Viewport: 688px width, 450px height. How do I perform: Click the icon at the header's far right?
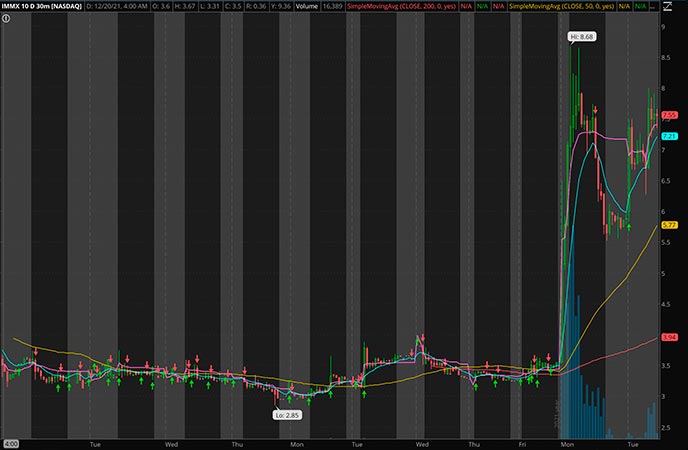click(668, 6)
